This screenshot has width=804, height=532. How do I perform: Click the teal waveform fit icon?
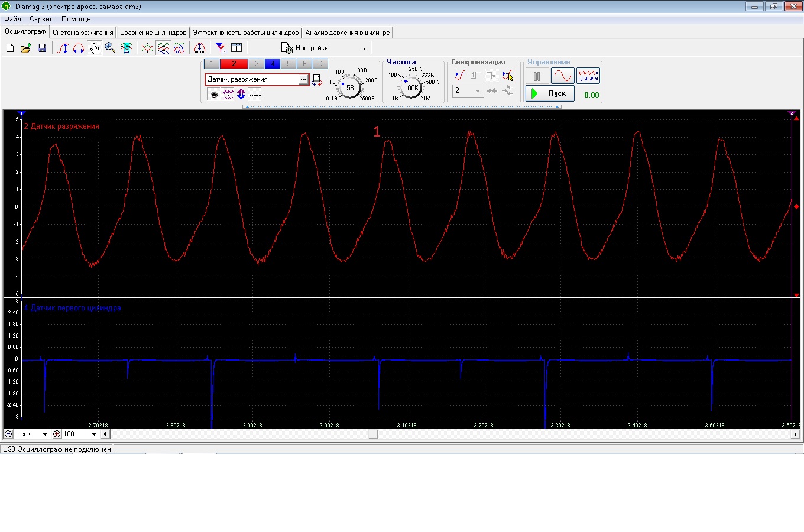point(126,48)
